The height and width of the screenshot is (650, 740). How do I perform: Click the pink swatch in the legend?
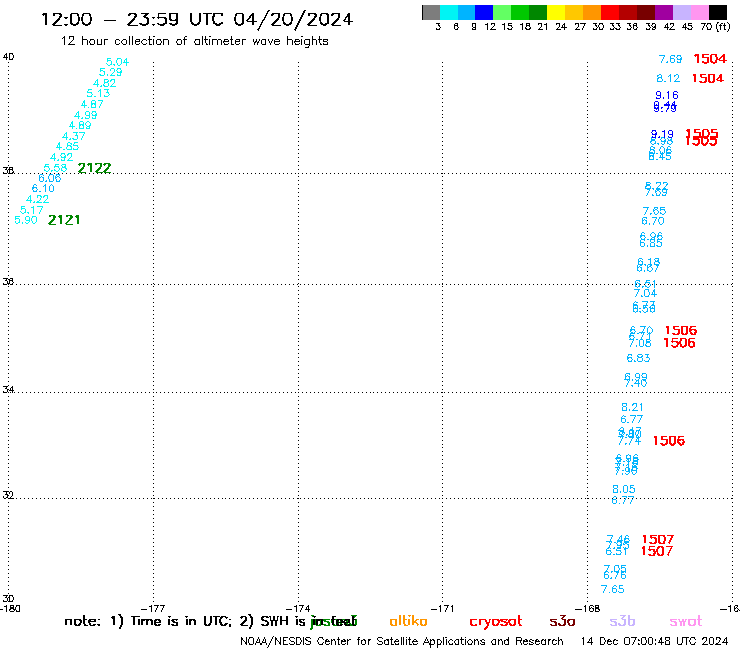point(699,12)
